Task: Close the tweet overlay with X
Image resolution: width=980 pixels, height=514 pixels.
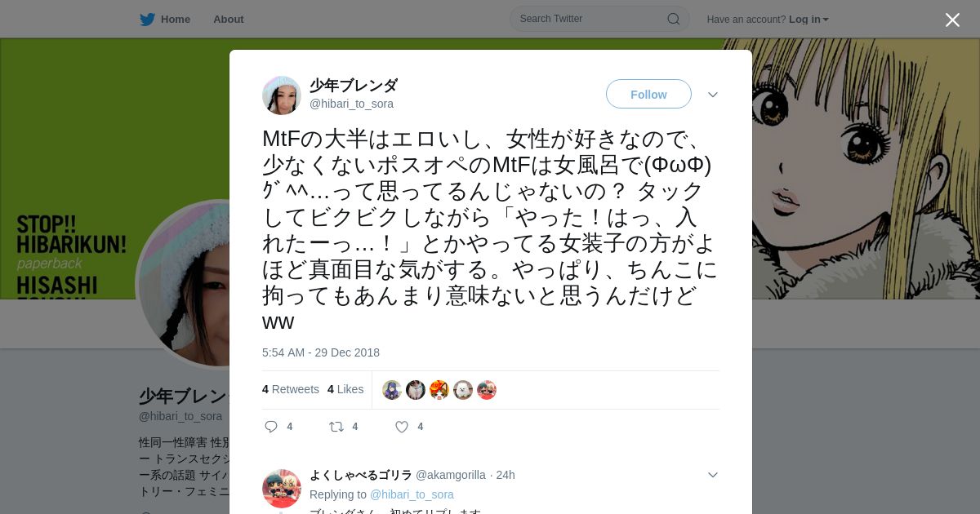Action: 952,20
